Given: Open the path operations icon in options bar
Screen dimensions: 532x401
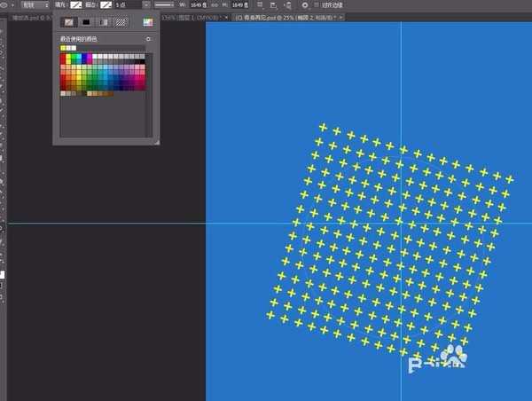Looking at the screenshot, I should pyautogui.click(x=261, y=5).
